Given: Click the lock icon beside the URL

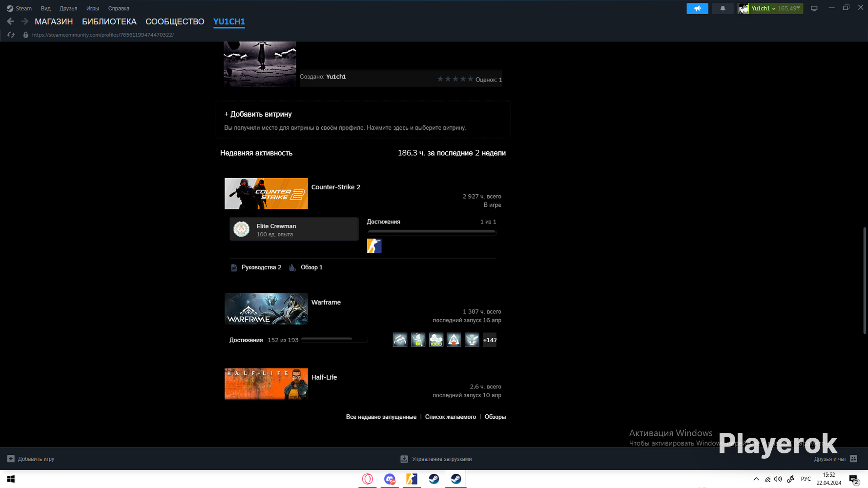Looking at the screenshot, I should pos(26,35).
